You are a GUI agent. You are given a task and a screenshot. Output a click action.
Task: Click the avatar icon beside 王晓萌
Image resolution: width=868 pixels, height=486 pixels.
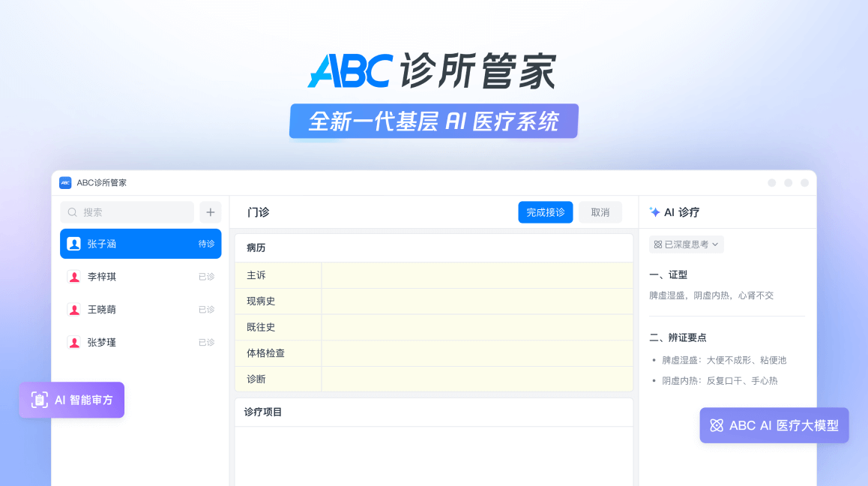(73, 310)
